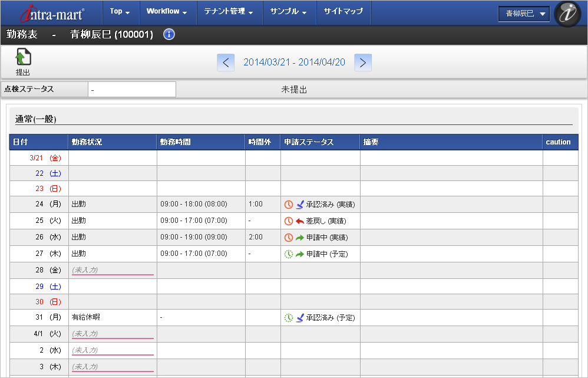Viewport: 588px width, 378px height.
Task: Click the 未入力 field for 28 (金)
Action: click(x=112, y=270)
